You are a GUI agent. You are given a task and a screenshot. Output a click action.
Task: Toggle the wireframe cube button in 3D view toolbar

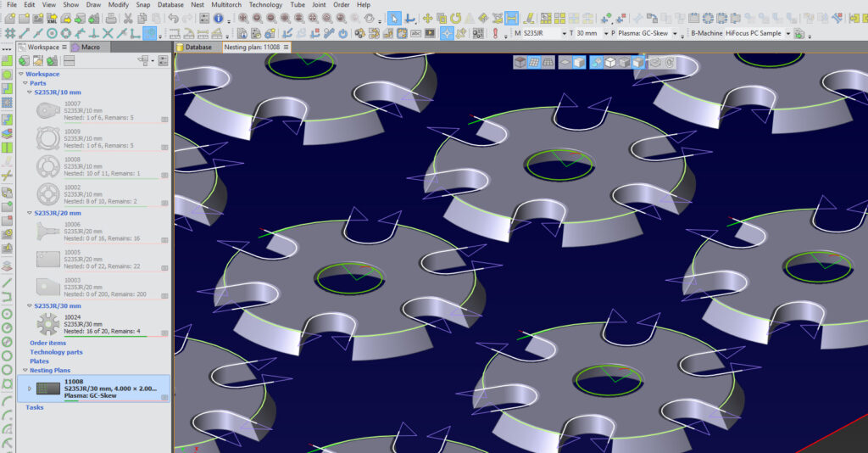tap(610, 62)
